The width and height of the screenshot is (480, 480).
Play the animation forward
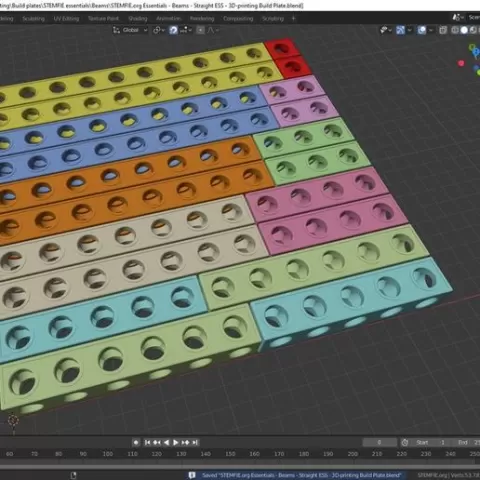(x=176, y=442)
